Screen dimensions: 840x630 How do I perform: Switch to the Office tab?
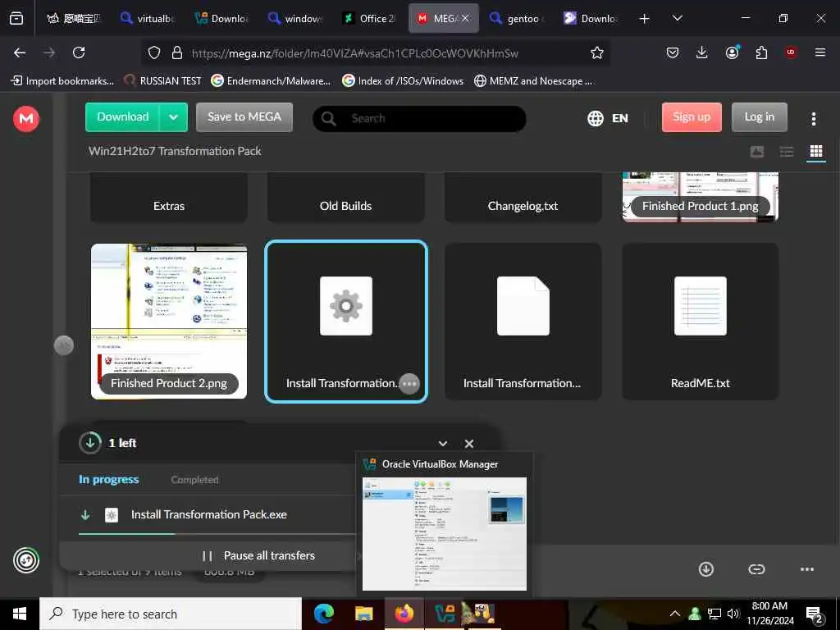(x=370, y=19)
